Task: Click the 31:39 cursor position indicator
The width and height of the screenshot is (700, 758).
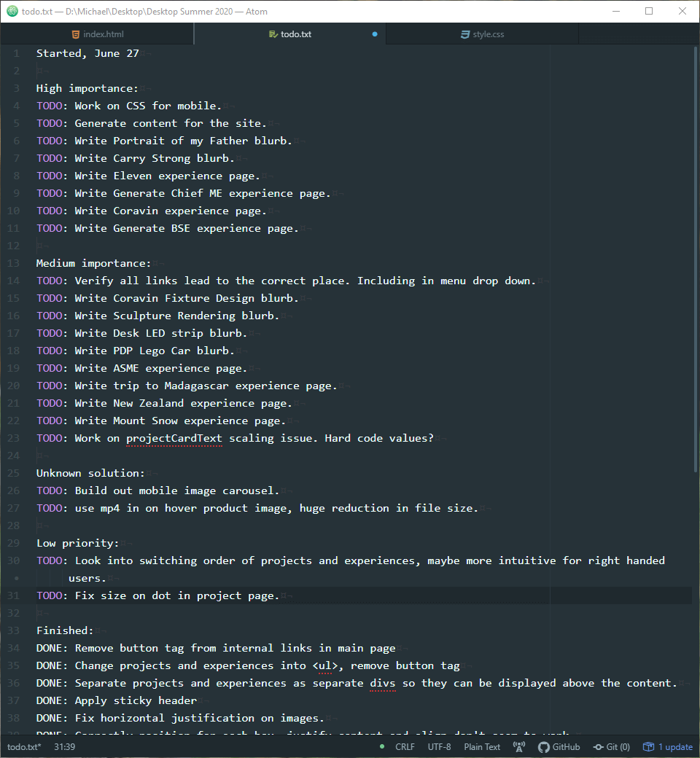Action: 64,746
